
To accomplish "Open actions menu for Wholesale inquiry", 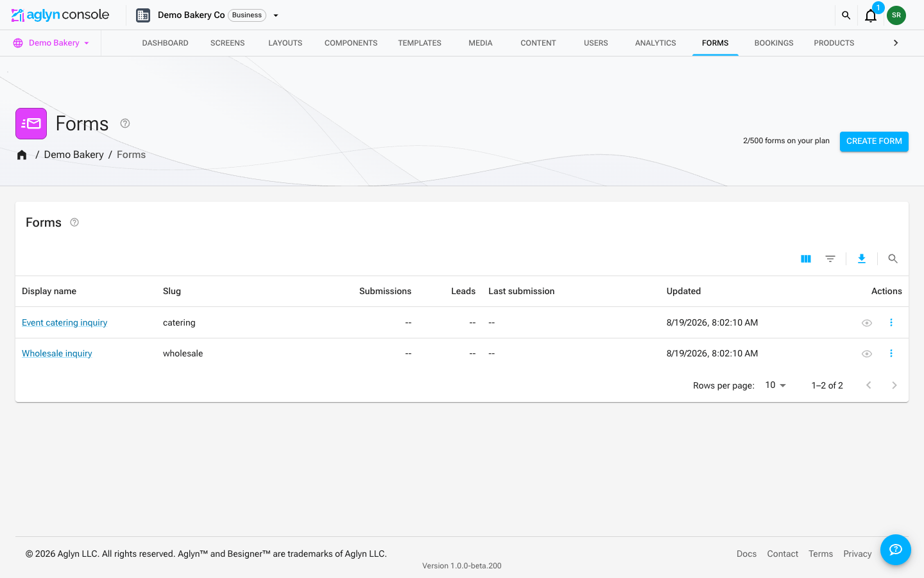I will (891, 353).
